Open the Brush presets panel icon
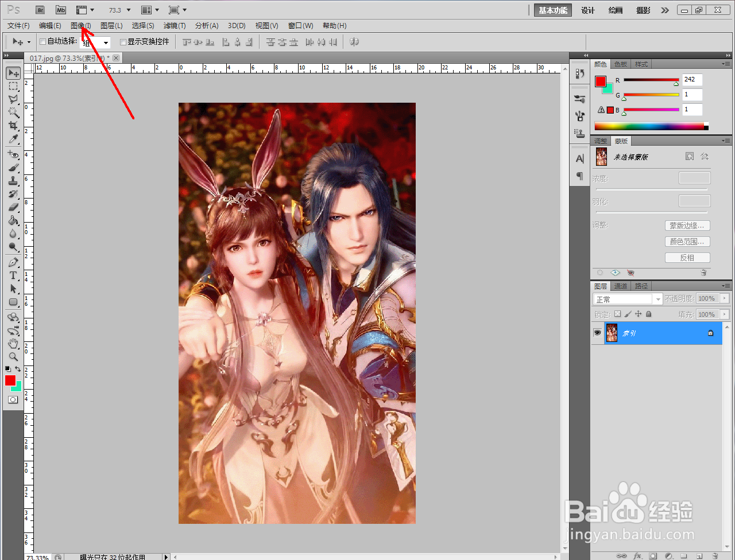 coord(579,99)
